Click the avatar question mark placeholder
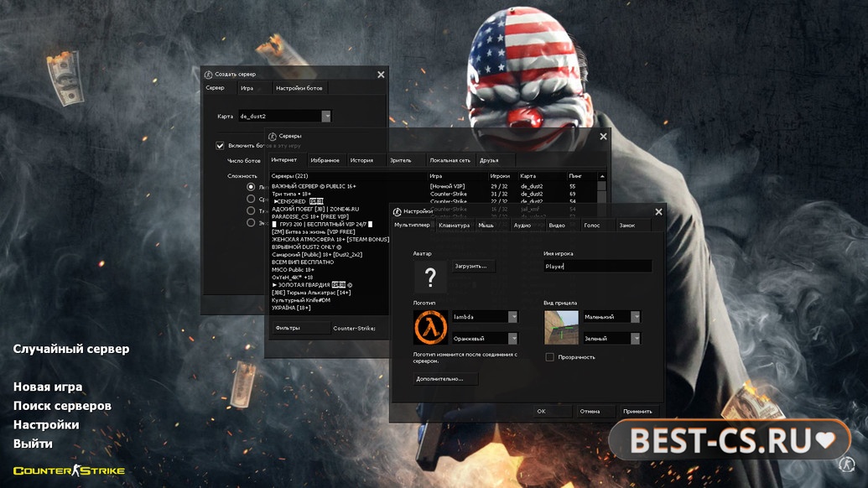 tap(430, 277)
